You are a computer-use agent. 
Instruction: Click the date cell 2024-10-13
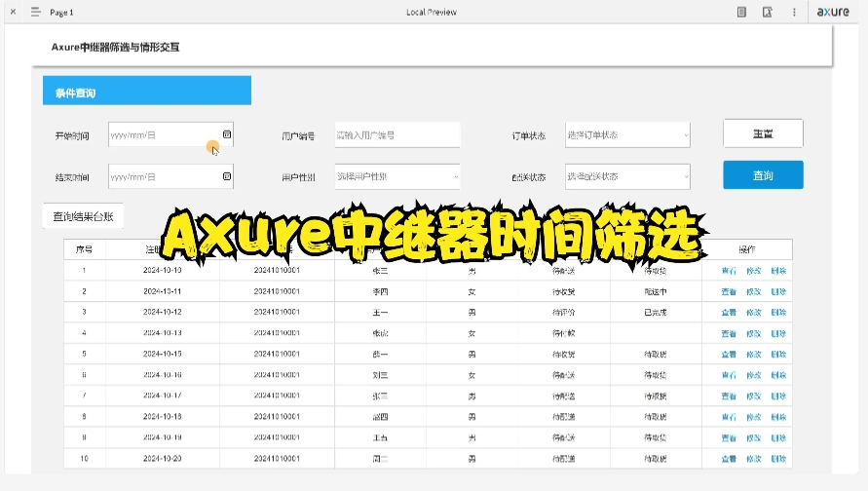pos(162,332)
